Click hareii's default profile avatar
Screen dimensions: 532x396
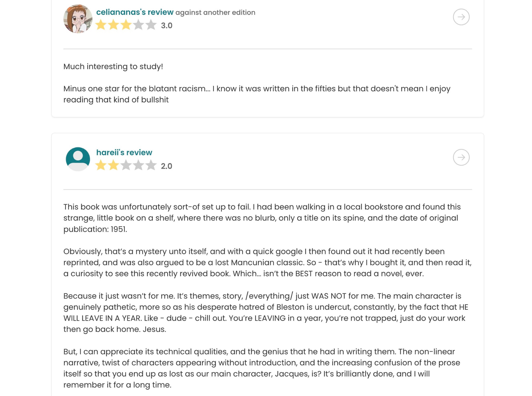(x=78, y=159)
